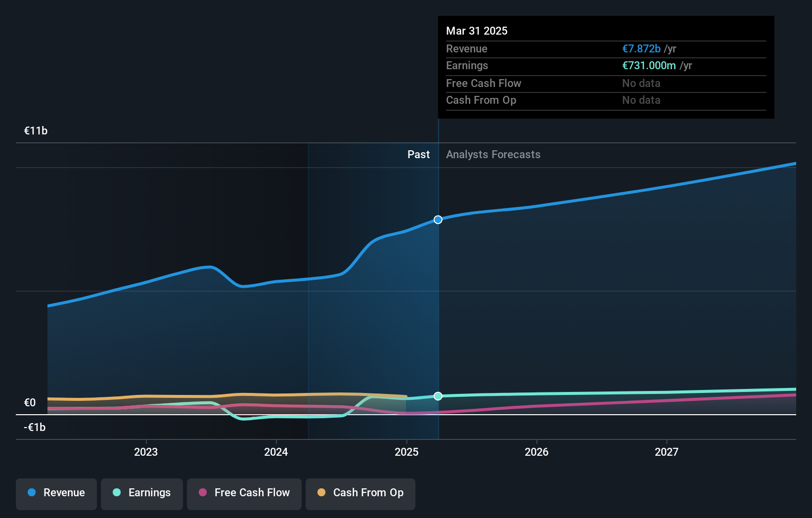812x518 pixels.
Task: Click the Cash From Op row in tooltip
Action: [x=606, y=100]
